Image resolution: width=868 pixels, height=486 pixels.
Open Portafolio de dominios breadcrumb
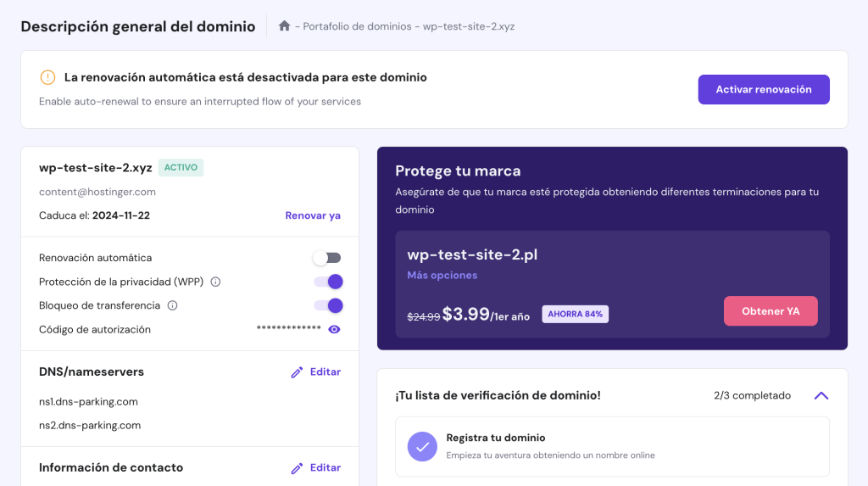[x=357, y=26]
